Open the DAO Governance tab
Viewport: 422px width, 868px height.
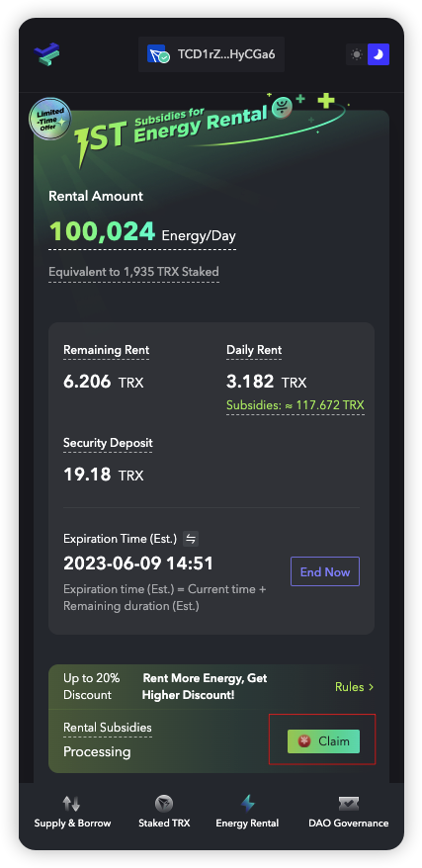tap(349, 812)
